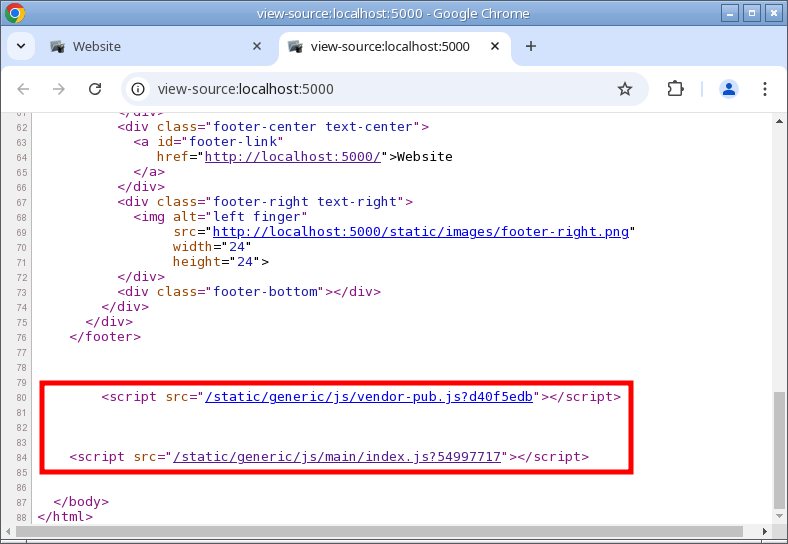The height and width of the screenshot is (544, 788).
Task: Click the "footer-link" id value
Action: click(233, 142)
